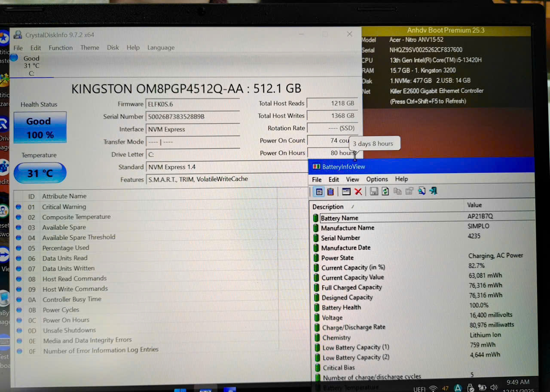
Task: Click the red X delete icon
Action: point(358,192)
